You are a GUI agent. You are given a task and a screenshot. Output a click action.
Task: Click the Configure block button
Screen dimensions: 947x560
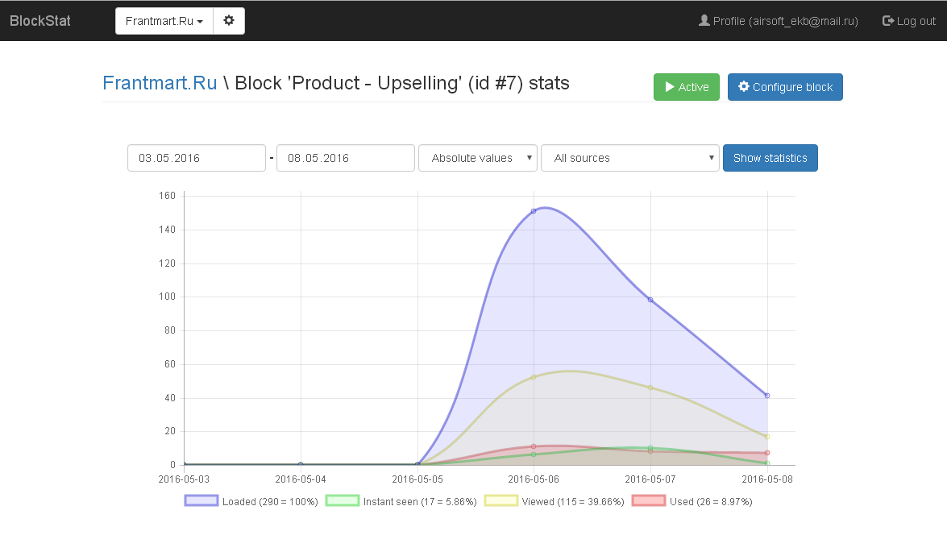[x=785, y=87]
